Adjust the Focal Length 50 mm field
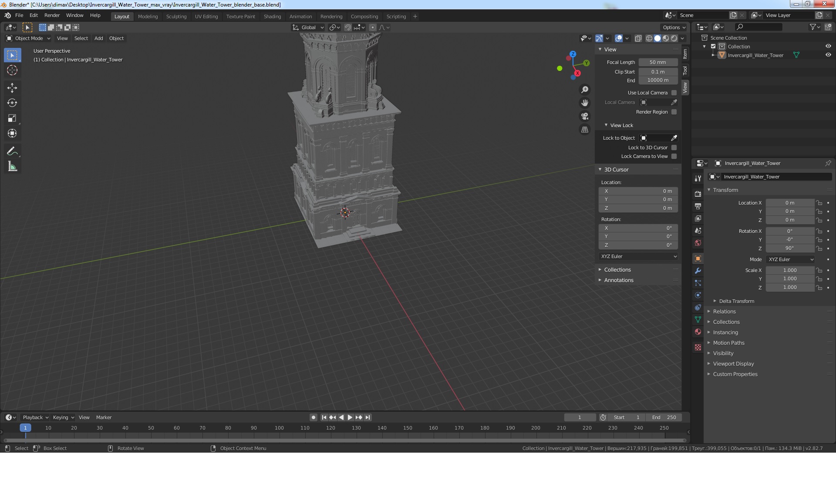The height and width of the screenshot is (504, 836). tap(658, 62)
